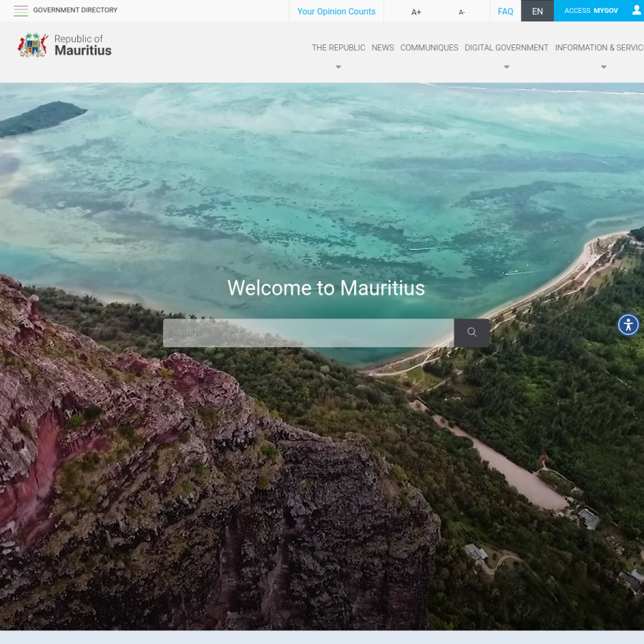The width and height of the screenshot is (644, 644).
Task: Focus the Search input field
Action: coord(308,333)
